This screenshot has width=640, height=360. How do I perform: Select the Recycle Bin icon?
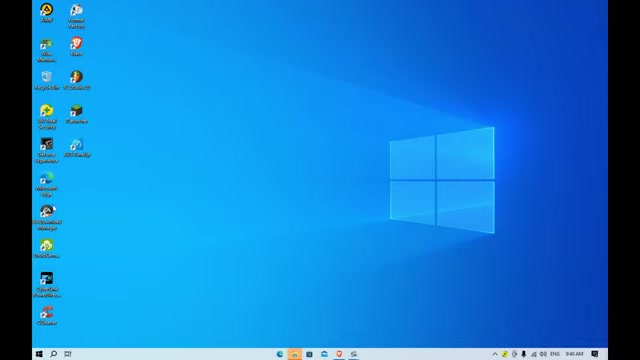tap(47, 80)
